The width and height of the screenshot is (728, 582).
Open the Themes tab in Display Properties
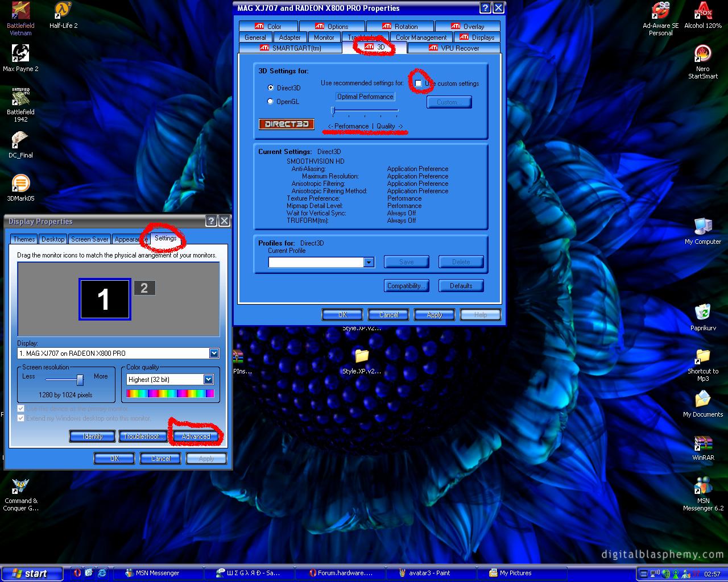(24, 239)
